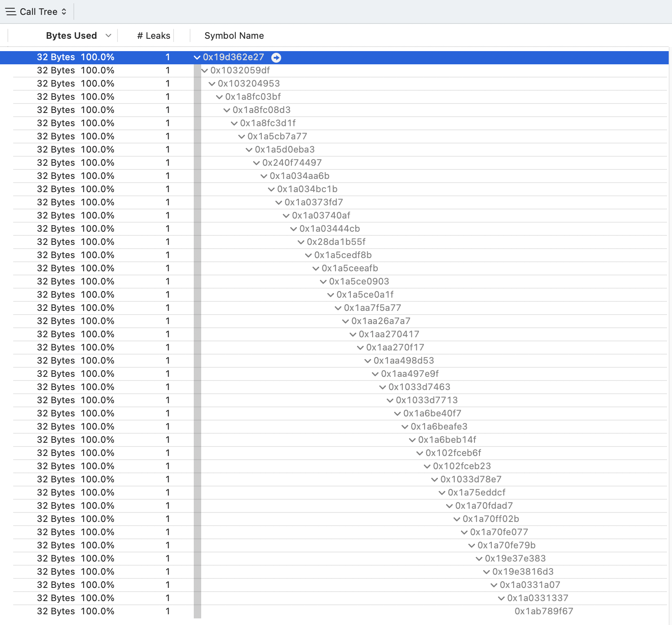Image resolution: width=672 pixels, height=625 pixels.
Task: Collapse the 0x28da1b55f node
Action: click(x=301, y=242)
